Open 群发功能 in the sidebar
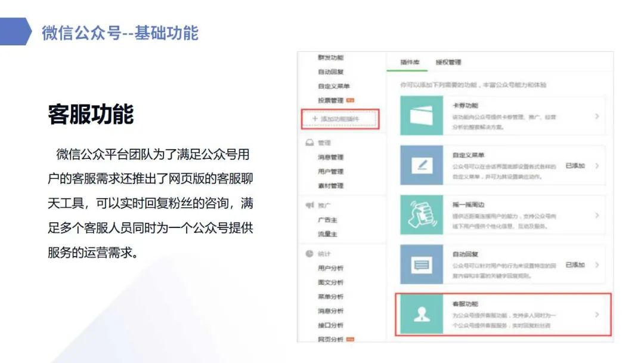Screen dimensions: 644x363 coord(330,57)
